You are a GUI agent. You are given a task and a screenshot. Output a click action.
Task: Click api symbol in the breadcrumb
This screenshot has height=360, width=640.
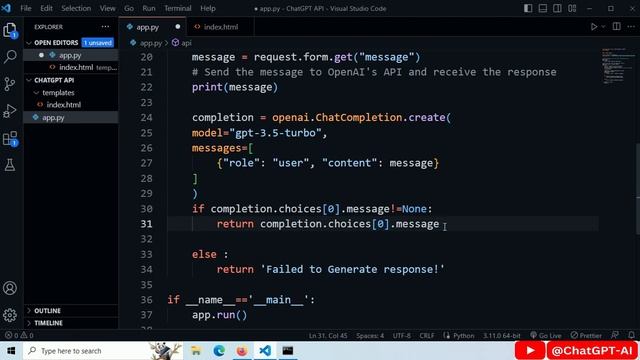[186, 43]
